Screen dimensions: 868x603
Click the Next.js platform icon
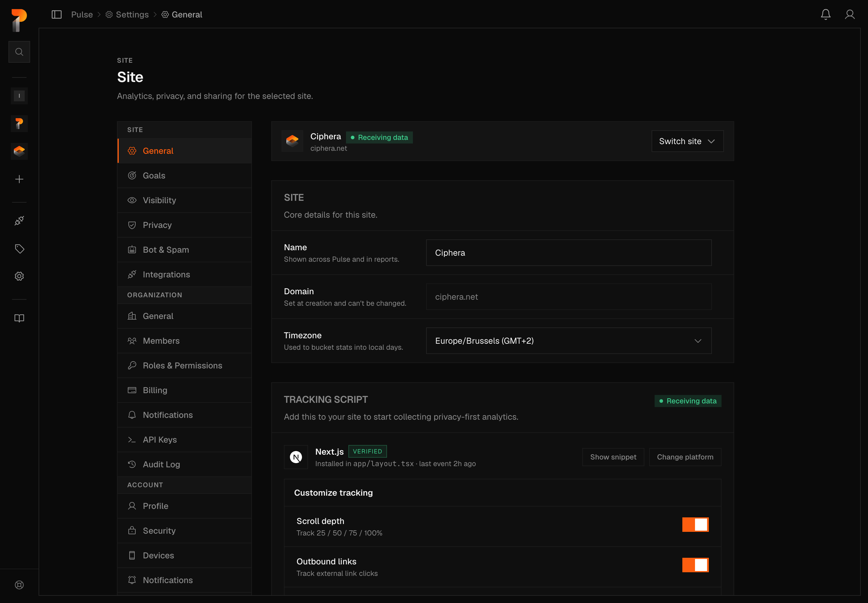(x=296, y=457)
